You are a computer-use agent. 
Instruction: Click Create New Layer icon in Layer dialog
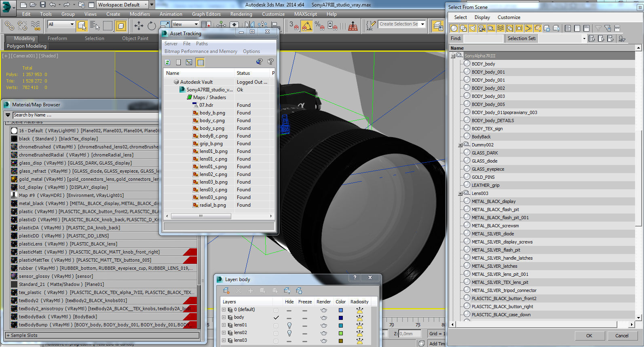point(226,291)
